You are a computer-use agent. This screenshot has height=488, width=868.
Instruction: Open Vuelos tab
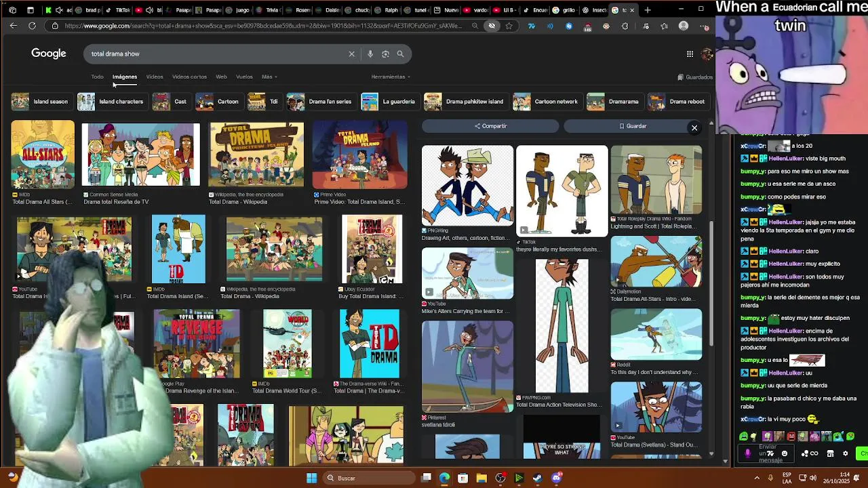pyautogui.click(x=244, y=77)
